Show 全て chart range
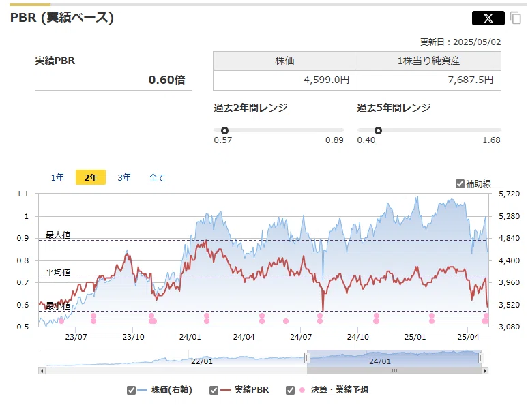 click(x=157, y=177)
